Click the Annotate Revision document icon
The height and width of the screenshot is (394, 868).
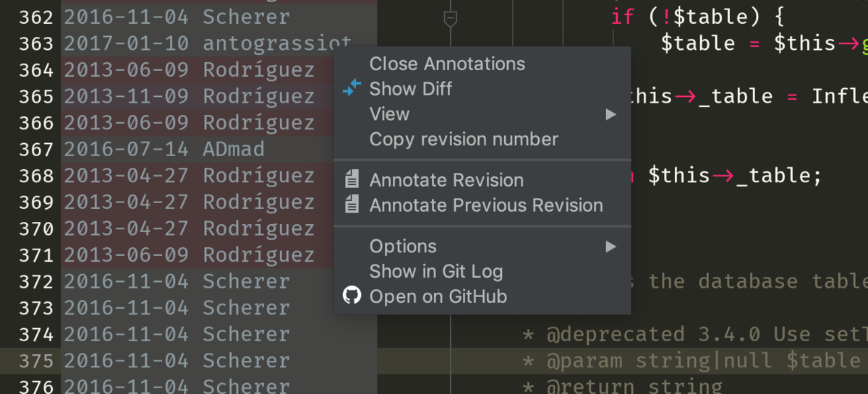(352, 179)
